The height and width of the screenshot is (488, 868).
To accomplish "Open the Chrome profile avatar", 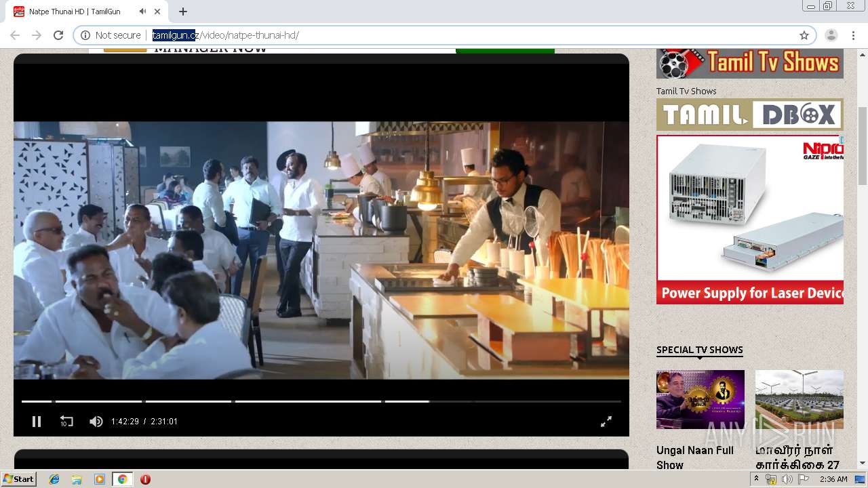I will tap(831, 35).
